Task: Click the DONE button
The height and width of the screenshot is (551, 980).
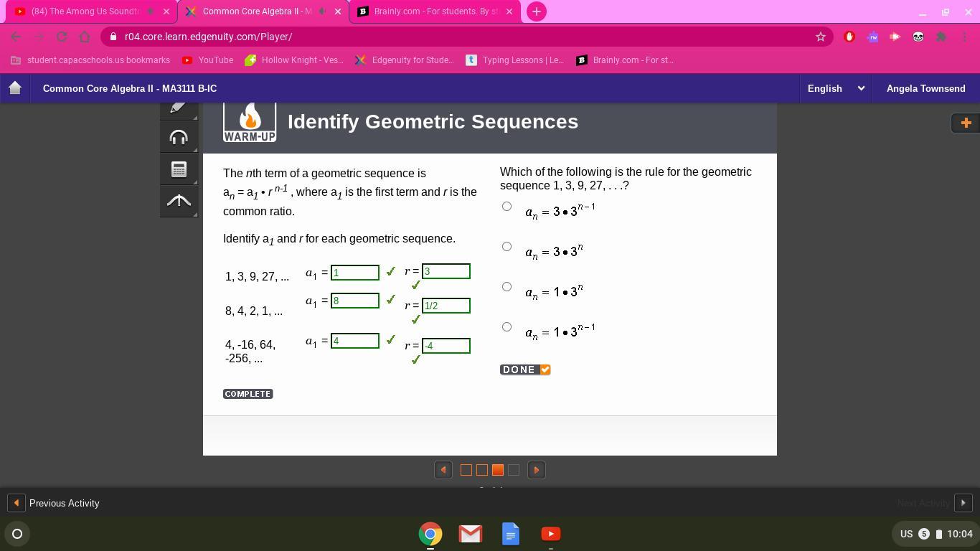Action: [525, 369]
